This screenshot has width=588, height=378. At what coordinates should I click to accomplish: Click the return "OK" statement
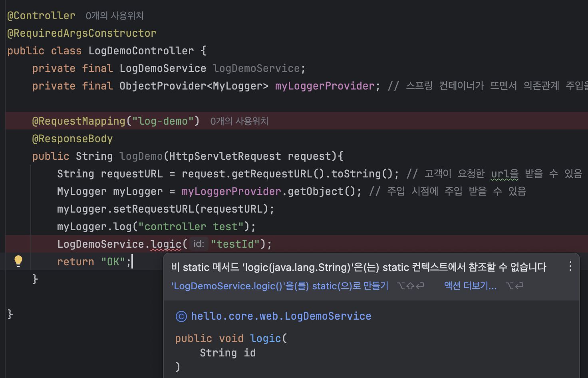click(94, 262)
